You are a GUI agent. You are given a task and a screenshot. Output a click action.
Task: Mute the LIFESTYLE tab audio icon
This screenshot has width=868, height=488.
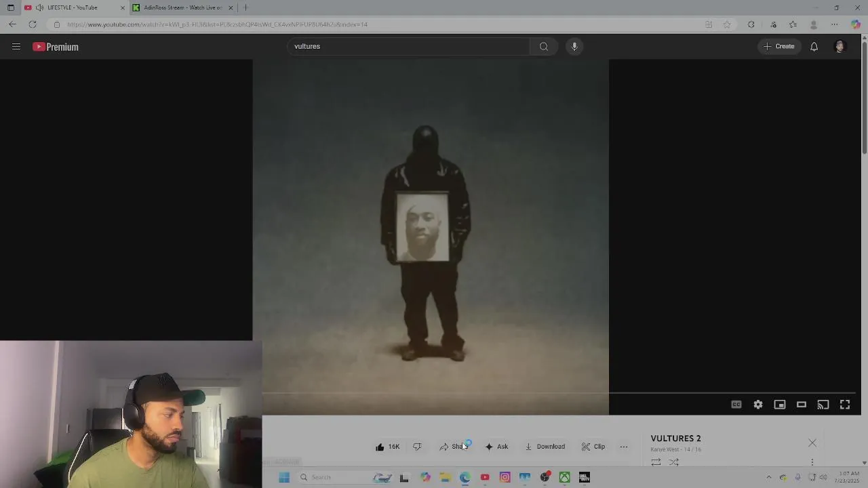tap(39, 7)
